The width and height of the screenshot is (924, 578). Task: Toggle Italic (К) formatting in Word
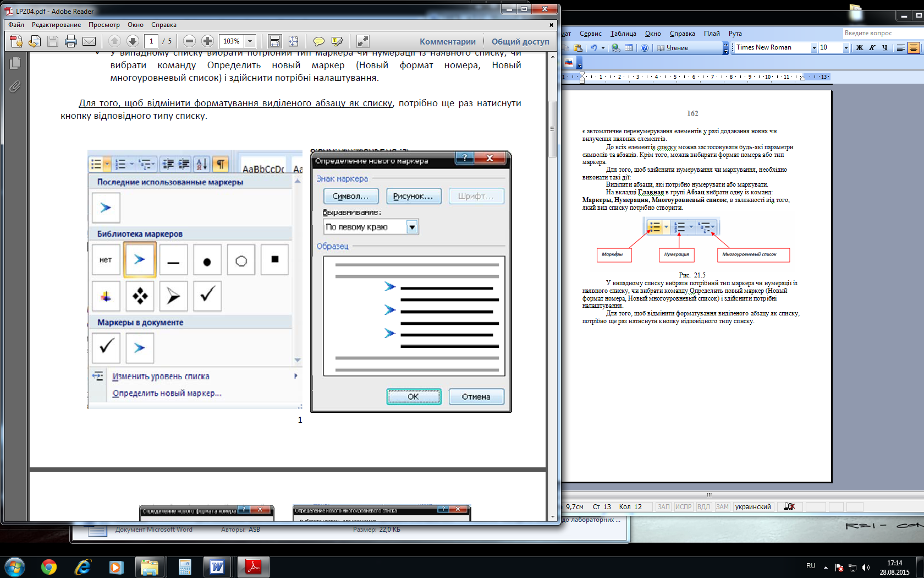tap(872, 48)
